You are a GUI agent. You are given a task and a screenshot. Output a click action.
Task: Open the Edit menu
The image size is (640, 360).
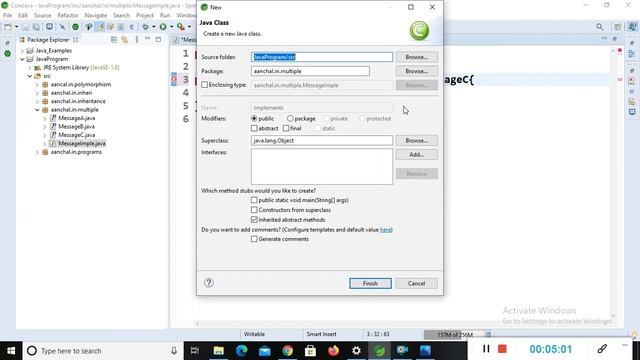[x=23, y=15]
